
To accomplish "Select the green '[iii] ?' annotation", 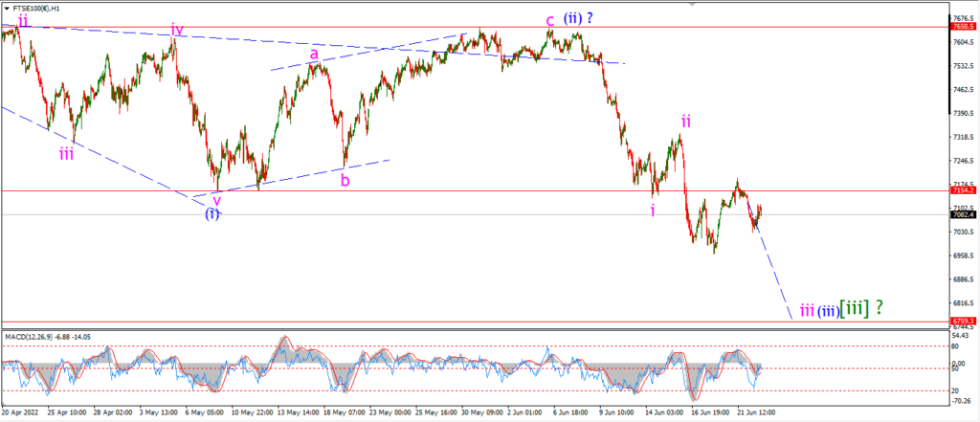I will point(861,308).
